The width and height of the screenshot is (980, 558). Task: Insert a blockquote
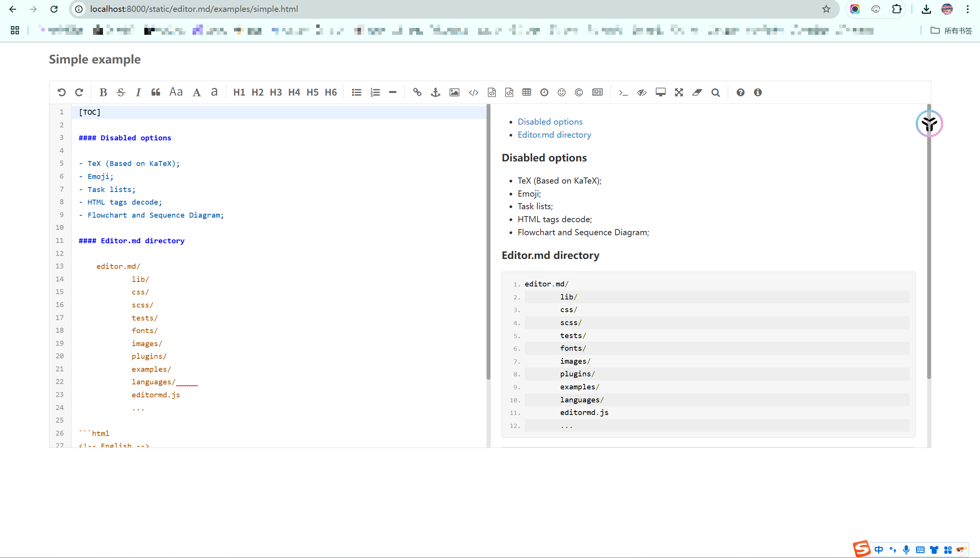click(x=155, y=92)
